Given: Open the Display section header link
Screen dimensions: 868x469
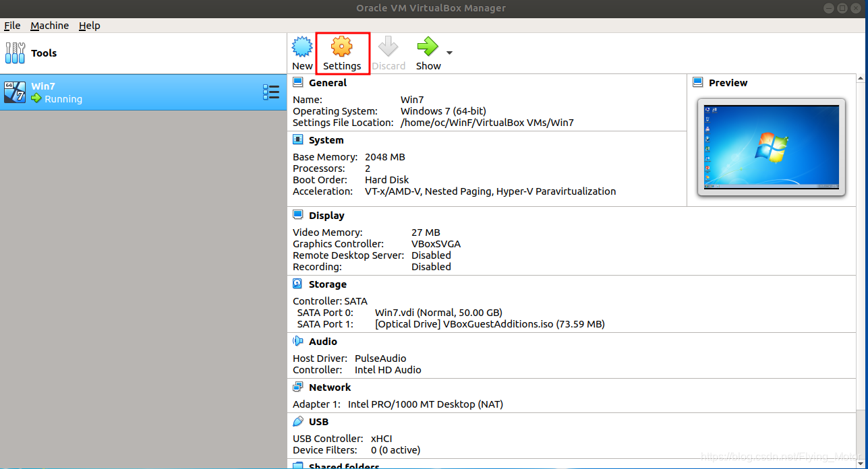Looking at the screenshot, I should pos(326,216).
